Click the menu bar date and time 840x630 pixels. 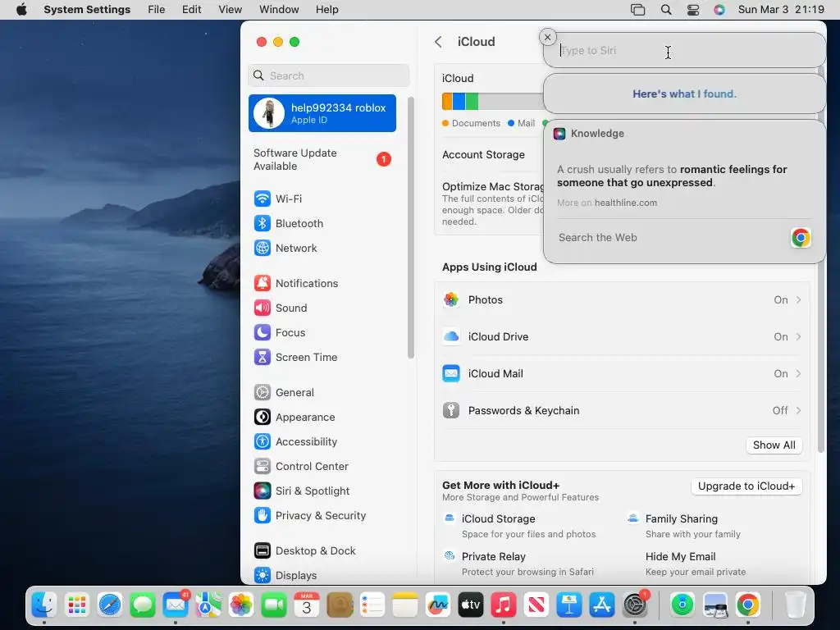[781, 10]
